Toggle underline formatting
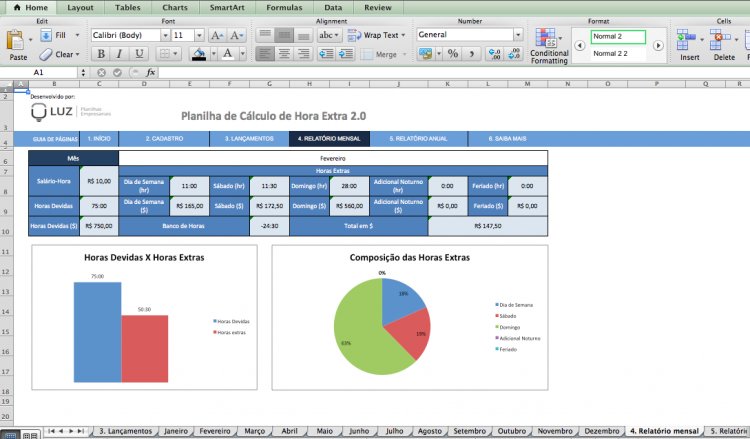The height and width of the screenshot is (439, 750). 139,54
